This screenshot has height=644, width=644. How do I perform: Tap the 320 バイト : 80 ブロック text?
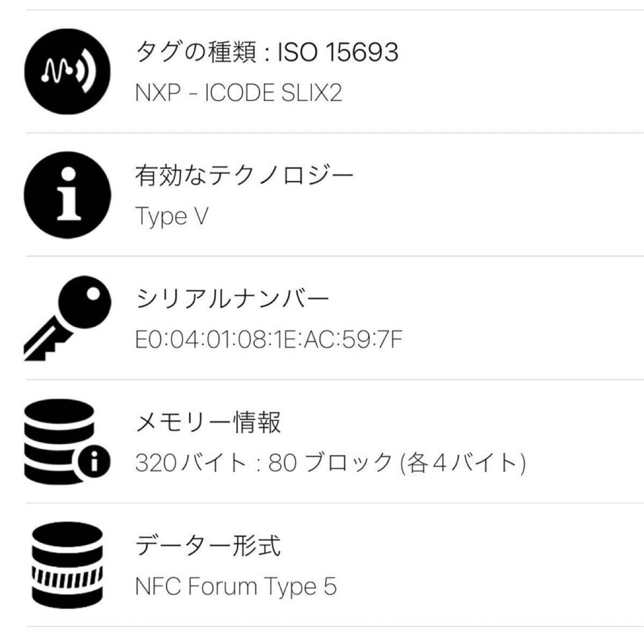click(x=333, y=460)
